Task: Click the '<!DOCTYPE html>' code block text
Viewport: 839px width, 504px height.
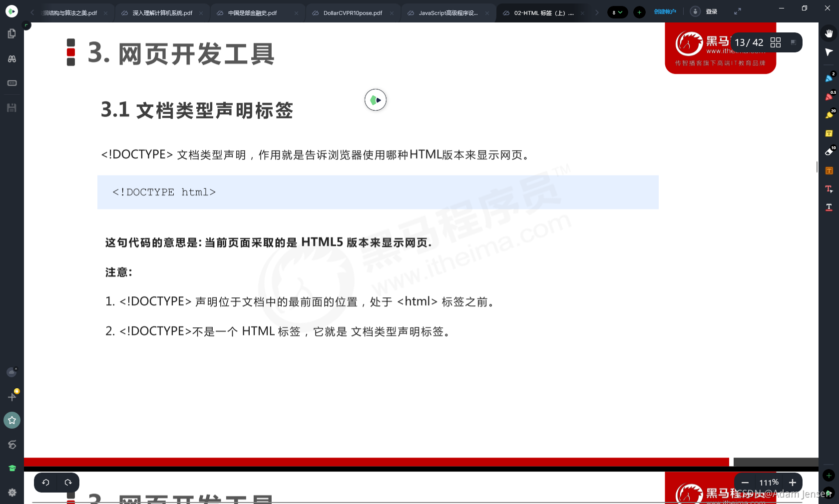Action: 164,192
